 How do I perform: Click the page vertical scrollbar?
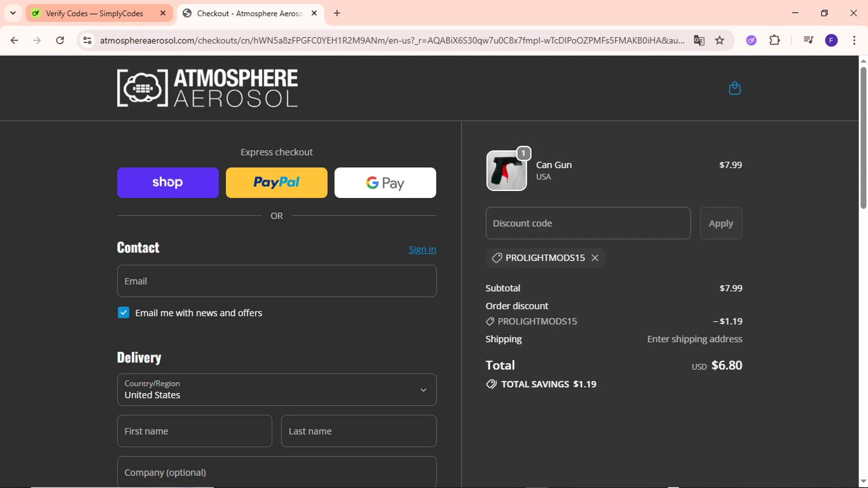tap(863, 138)
